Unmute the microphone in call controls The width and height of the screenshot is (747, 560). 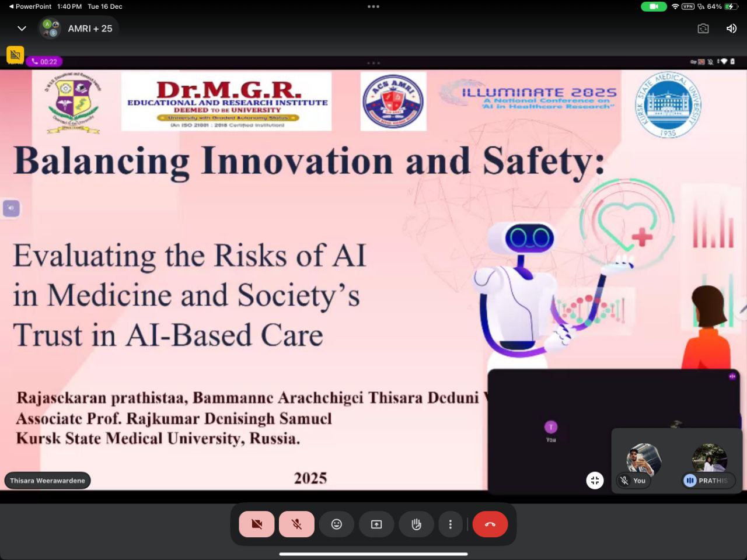tap(296, 524)
